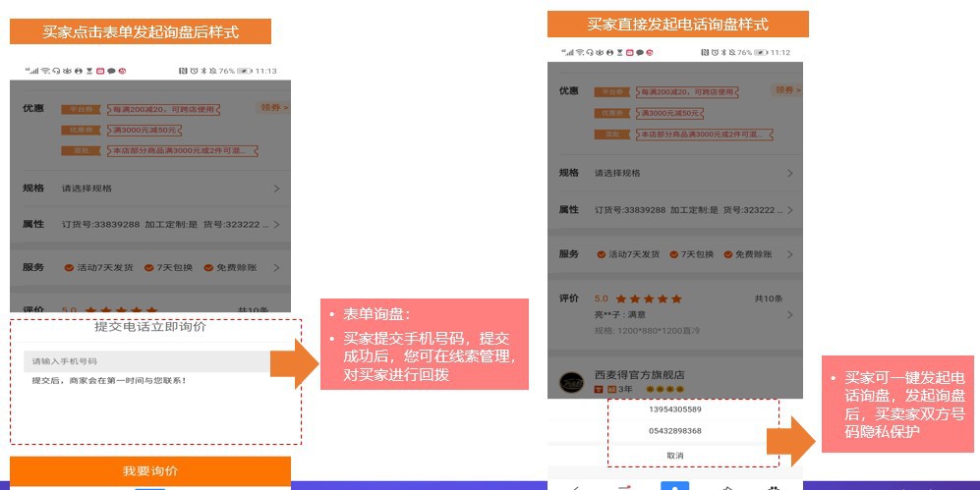The width and height of the screenshot is (980, 490).
Task: Click 买家点击表单发起询盘后样式 heading
Action: pyautogui.click(x=141, y=31)
